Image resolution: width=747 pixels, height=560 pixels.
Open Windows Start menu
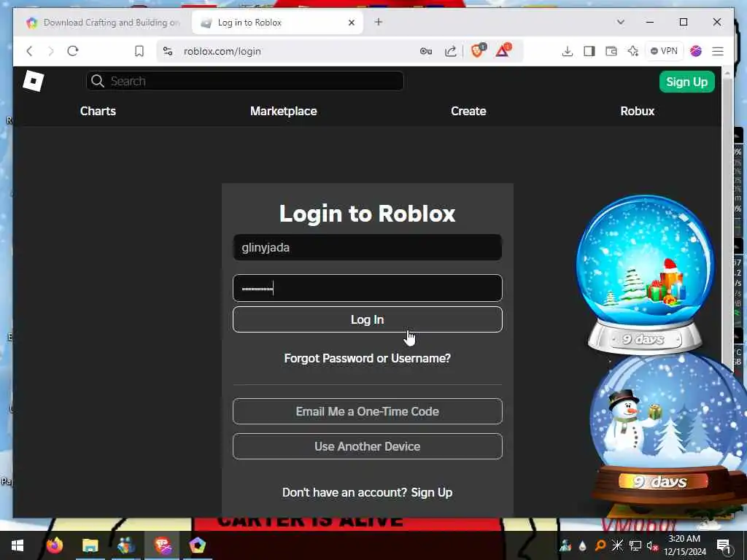(x=18, y=545)
